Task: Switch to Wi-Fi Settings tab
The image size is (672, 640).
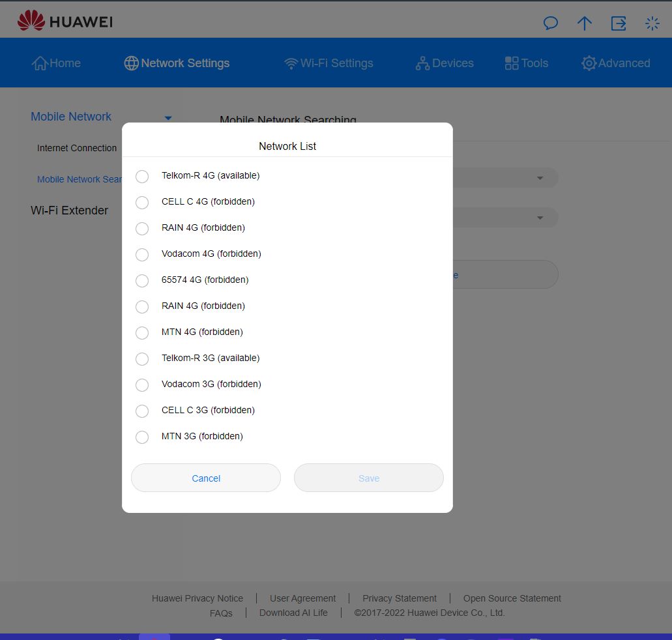Action: pyautogui.click(x=329, y=63)
